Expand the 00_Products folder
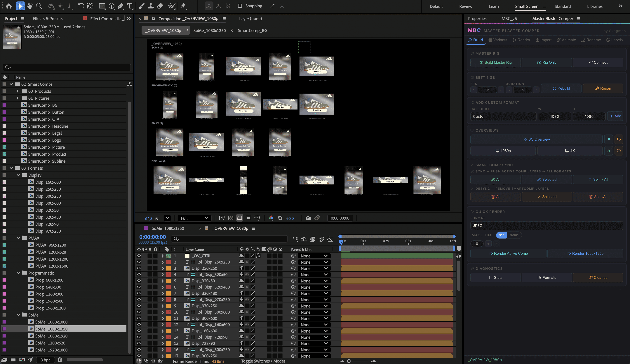This screenshot has height=364, width=630. pos(18,91)
